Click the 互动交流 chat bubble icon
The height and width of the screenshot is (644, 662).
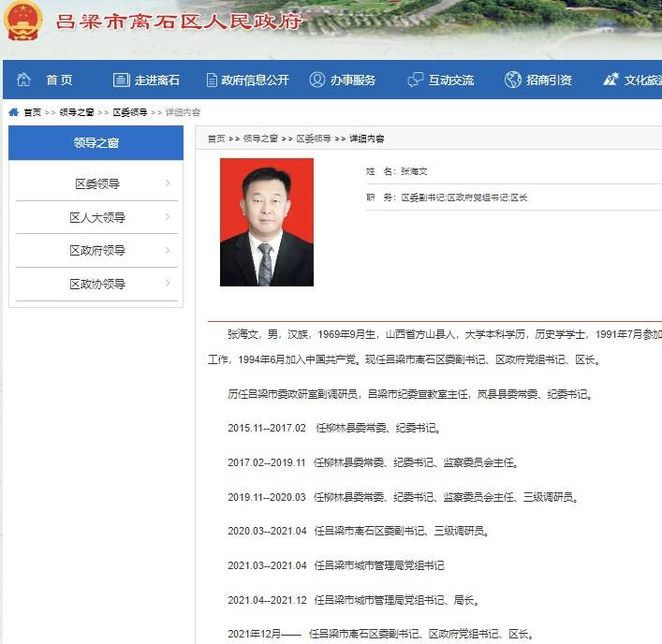click(415, 80)
